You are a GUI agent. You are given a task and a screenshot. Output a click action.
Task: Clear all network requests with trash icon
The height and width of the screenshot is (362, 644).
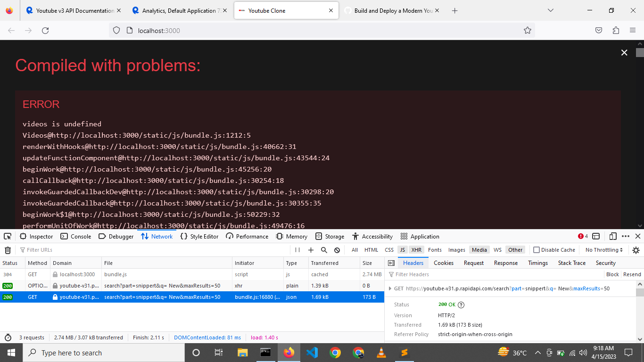coord(8,250)
